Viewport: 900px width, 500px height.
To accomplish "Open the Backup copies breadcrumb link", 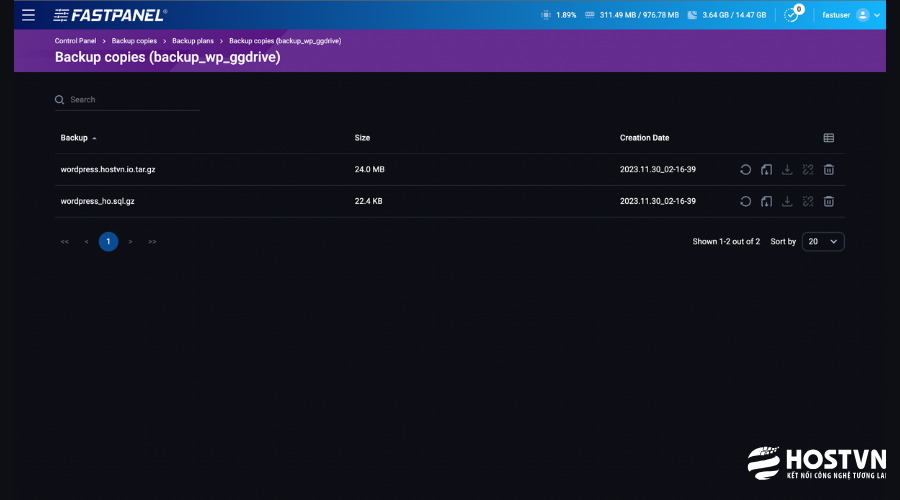I will click(134, 41).
